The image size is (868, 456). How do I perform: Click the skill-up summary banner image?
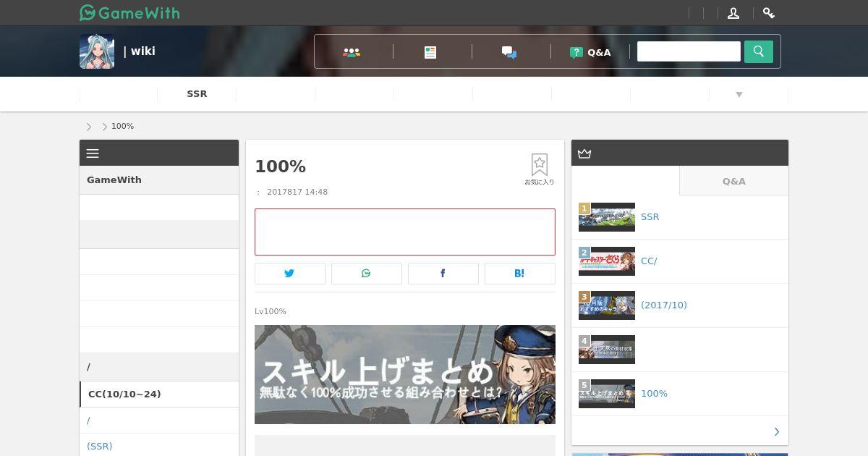(x=405, y=374)
